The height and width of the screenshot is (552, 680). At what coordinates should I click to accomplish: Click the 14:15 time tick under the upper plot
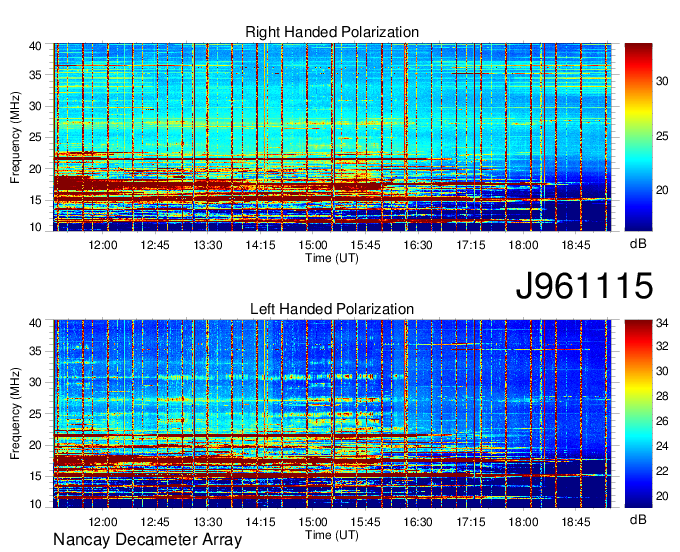click(x=260, y=245)
